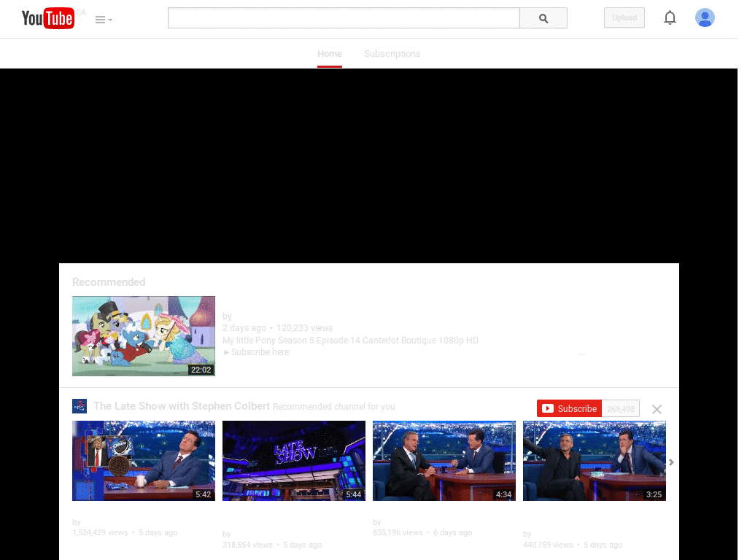Click the right arrow to see more videos
Screen dimensions: 747x560
pos(671,462)
